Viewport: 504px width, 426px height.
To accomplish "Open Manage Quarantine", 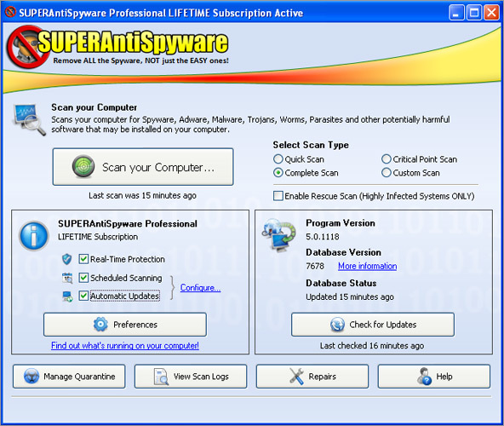I will pyautogui.click(x=69, y=376).
